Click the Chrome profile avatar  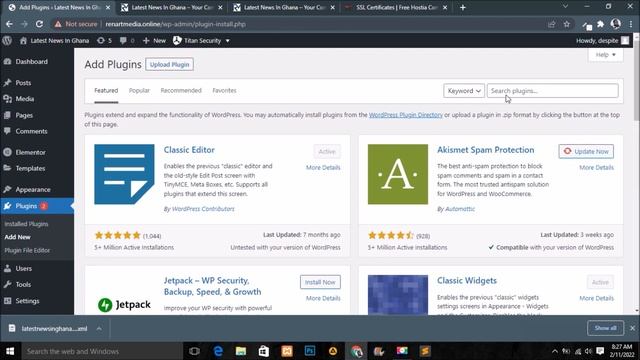(616, 24)
